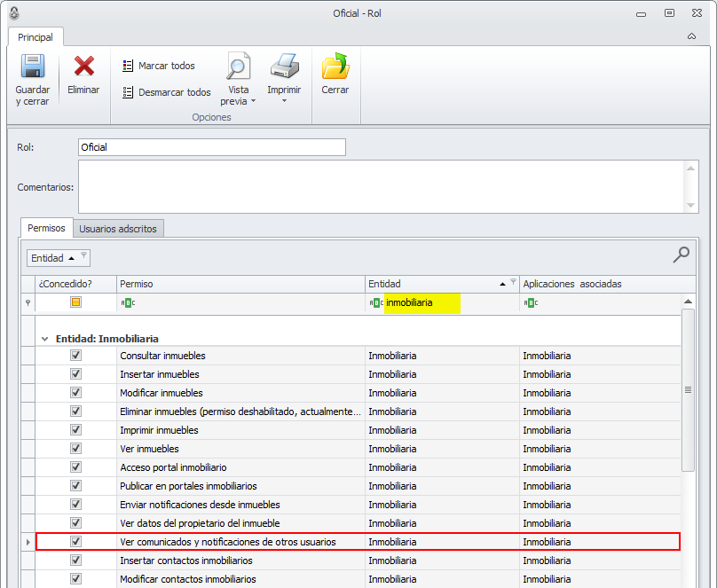Click the Imprimir printer icon
This screenshot has height=588, width=717.
284,67
